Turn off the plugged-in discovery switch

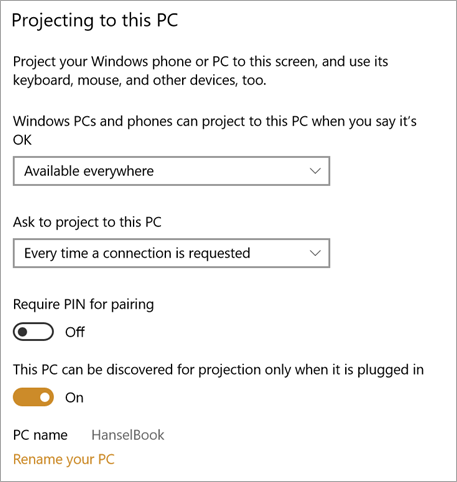coord(33,397)
